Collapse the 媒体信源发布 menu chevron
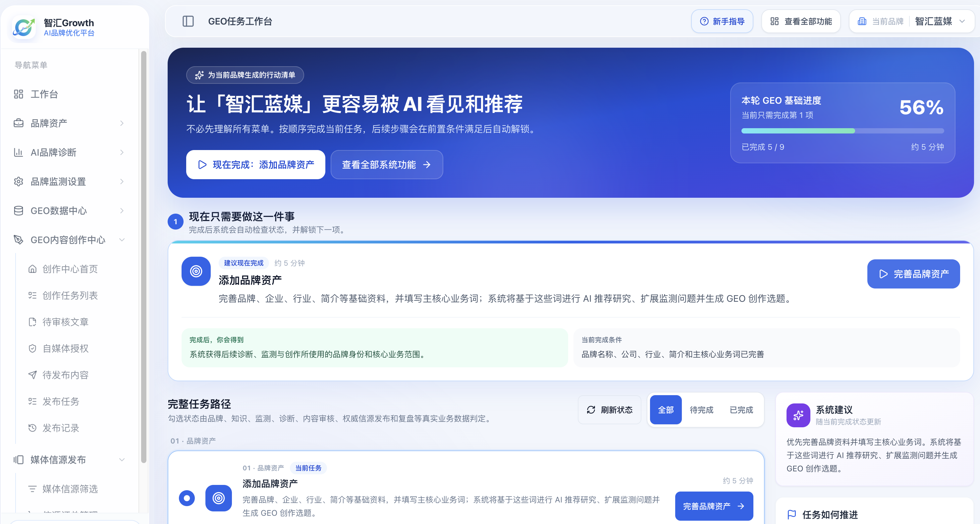This screenshot has height=524, width=980. coord(122,459)
